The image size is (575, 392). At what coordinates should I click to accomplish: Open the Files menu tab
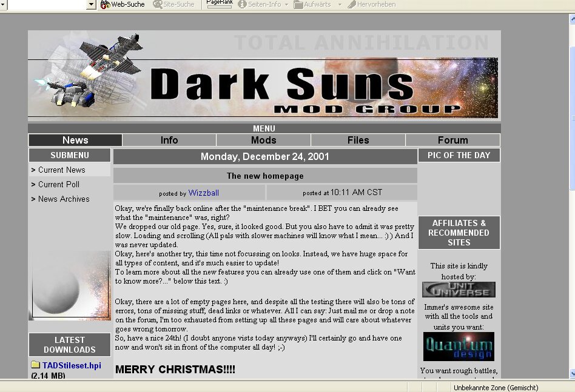358,140
